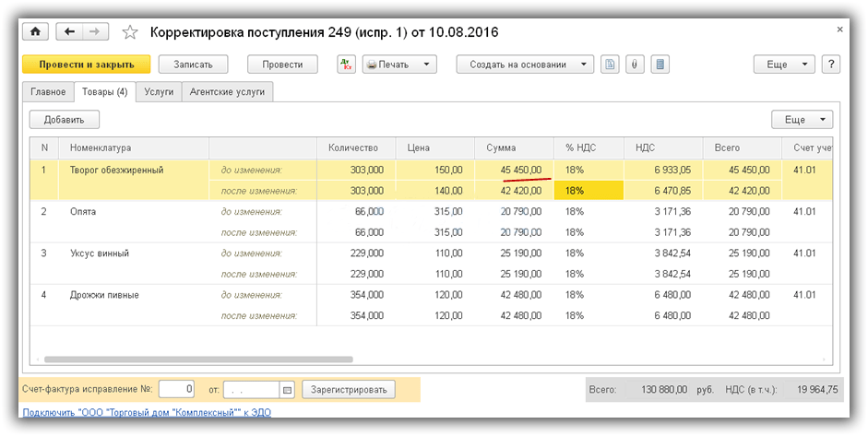Screen dimensions: 868x436
Task: Click the Записать button
Action: click(193, 65)
